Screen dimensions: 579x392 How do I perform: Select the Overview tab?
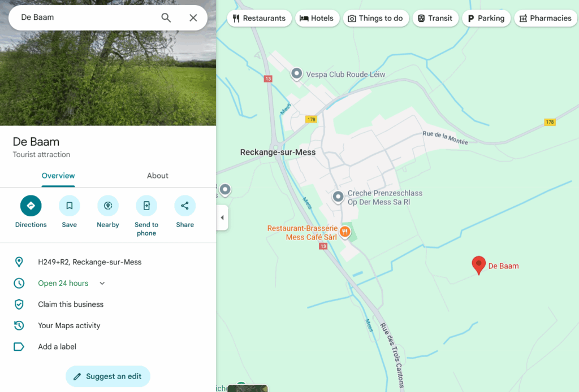coord(58,176)
